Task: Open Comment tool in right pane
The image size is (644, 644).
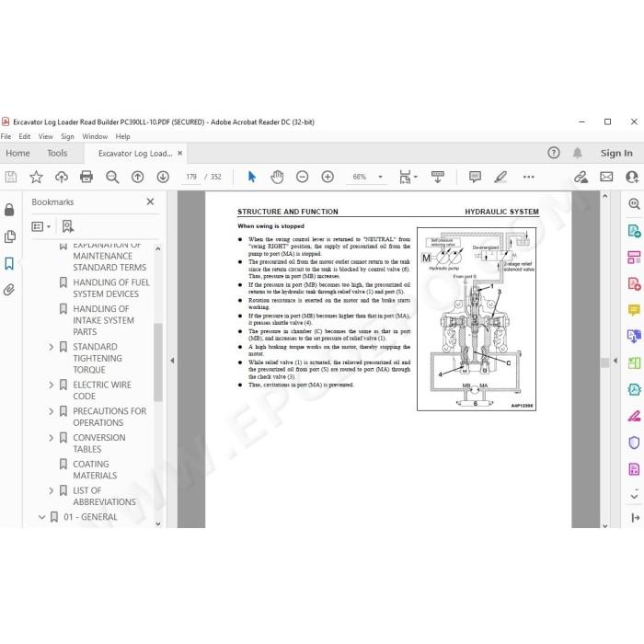Action: pyautogui.click(x=634, y=310)
